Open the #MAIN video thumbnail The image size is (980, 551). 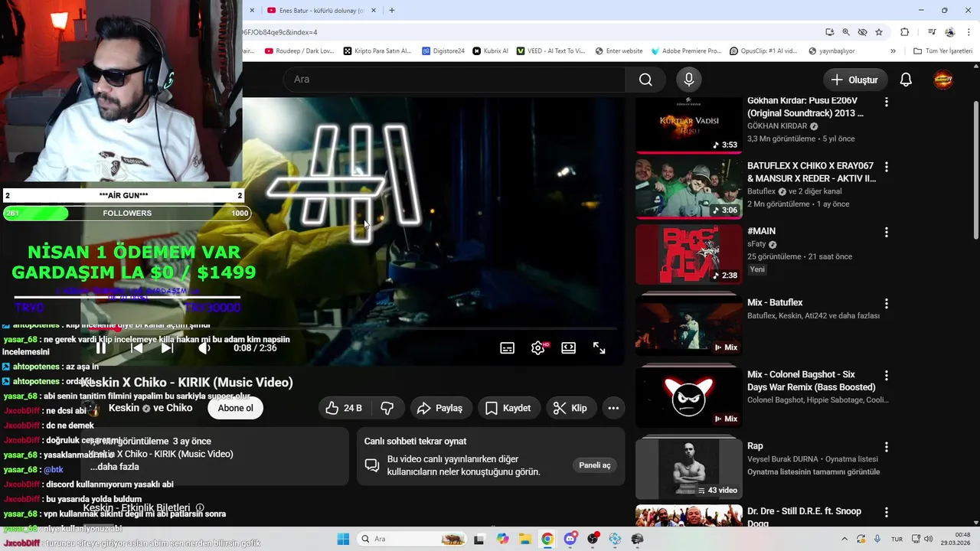point(688,254)
